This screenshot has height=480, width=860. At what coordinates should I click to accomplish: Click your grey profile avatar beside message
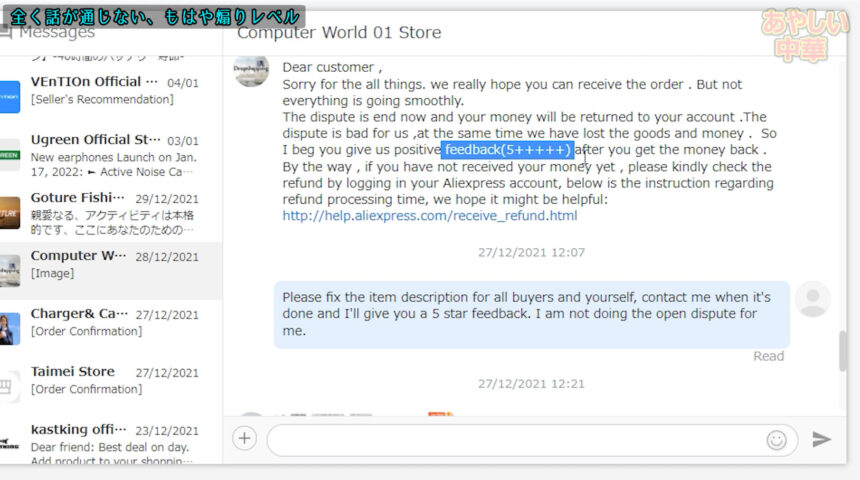811,299
